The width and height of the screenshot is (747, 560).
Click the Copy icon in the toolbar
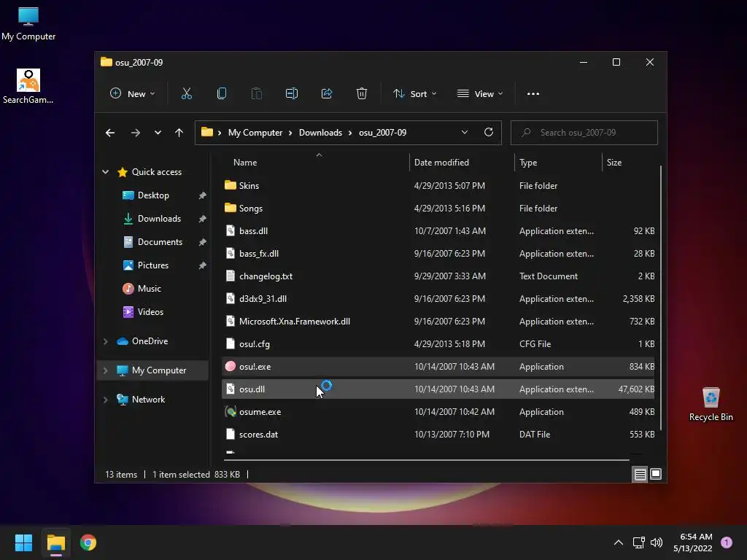(222, 94)
